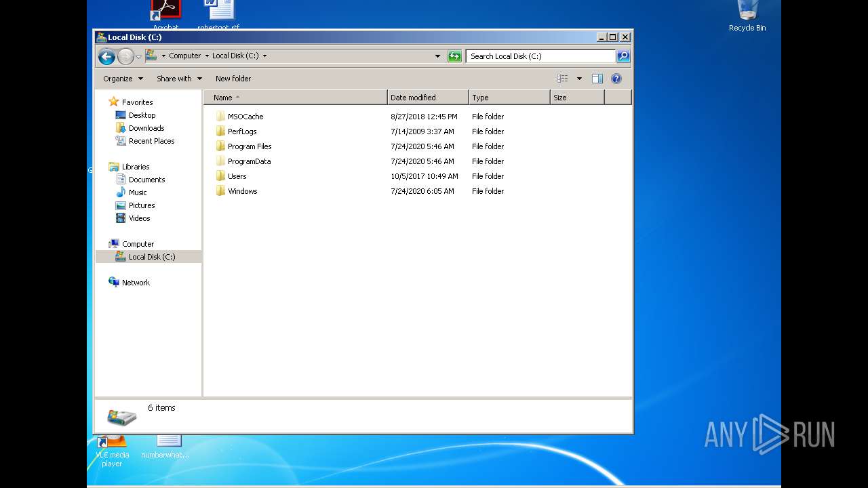Select the PerfLogs folder icon
868x488 pixels.
tap(220, 131)
